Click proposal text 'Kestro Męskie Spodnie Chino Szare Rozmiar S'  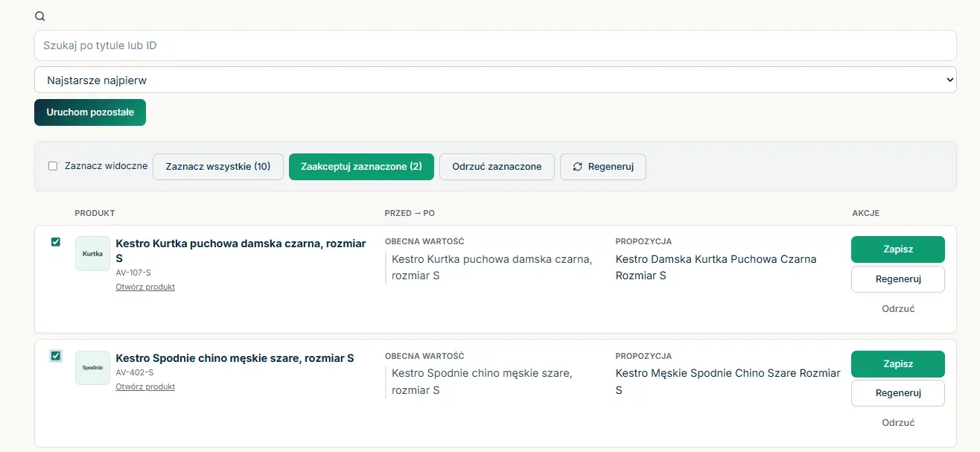728,381
